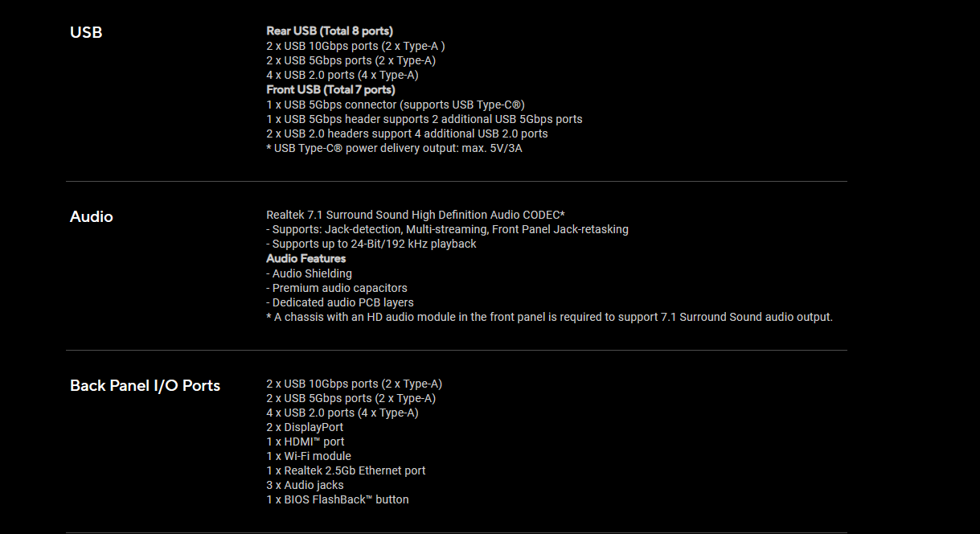The height and width of the screenshot is (534, 980).
Task: Click the BIOS FlashBack button entry
Action: tap(338, 499)
